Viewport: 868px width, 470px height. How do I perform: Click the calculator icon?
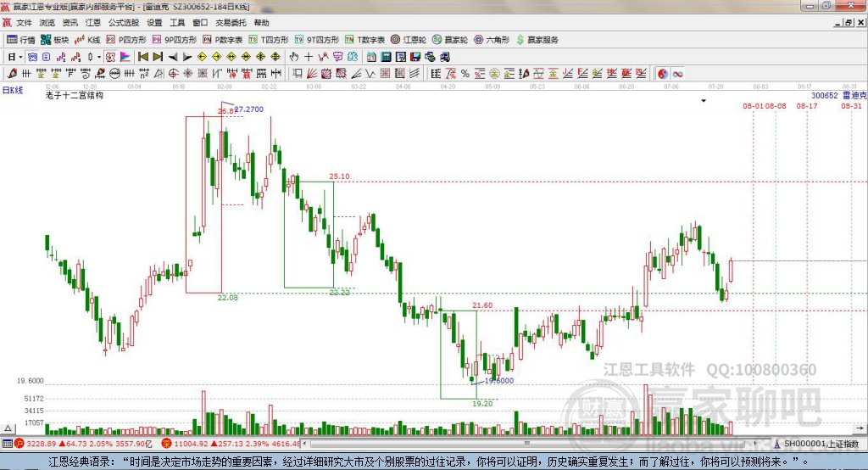[x=387, y=57]
